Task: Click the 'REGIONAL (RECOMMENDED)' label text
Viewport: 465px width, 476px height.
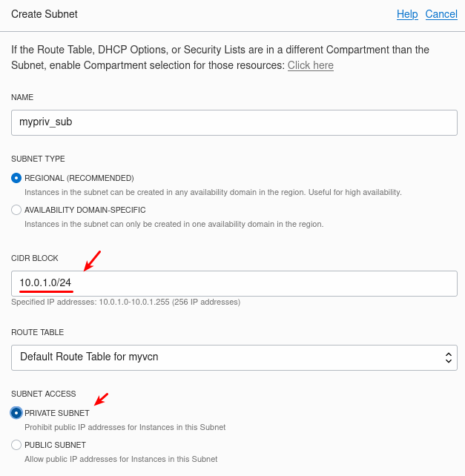Action: pyautogui.click(x=79, y=178)
